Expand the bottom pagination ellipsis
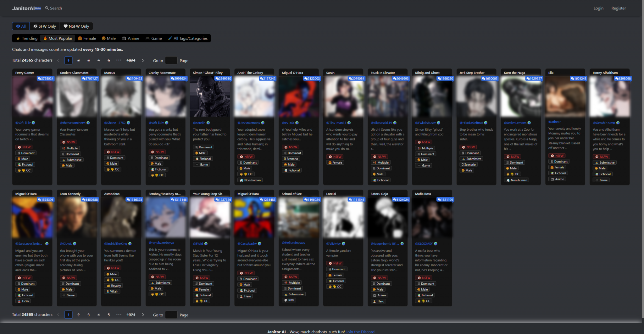644x334 pixels. (x=119, y=315)
